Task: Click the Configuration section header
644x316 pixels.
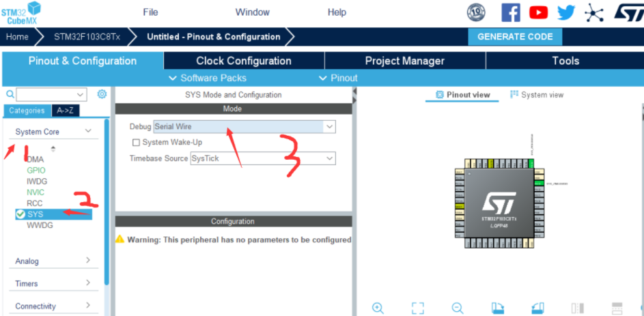Action: pos(234,221)
